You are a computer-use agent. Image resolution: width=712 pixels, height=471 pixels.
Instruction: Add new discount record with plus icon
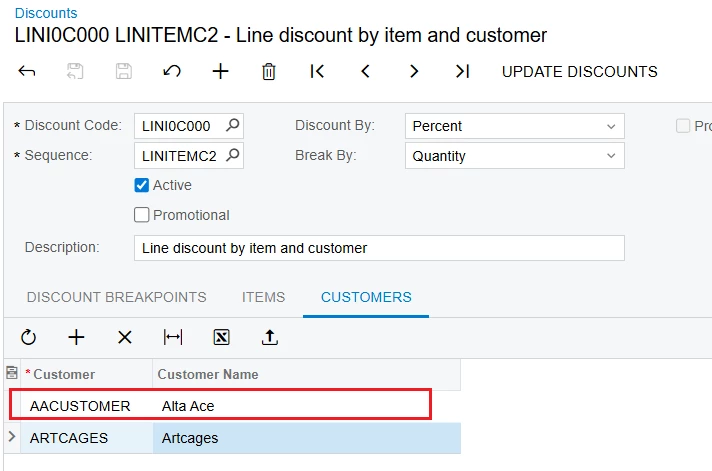pos(221,72)
